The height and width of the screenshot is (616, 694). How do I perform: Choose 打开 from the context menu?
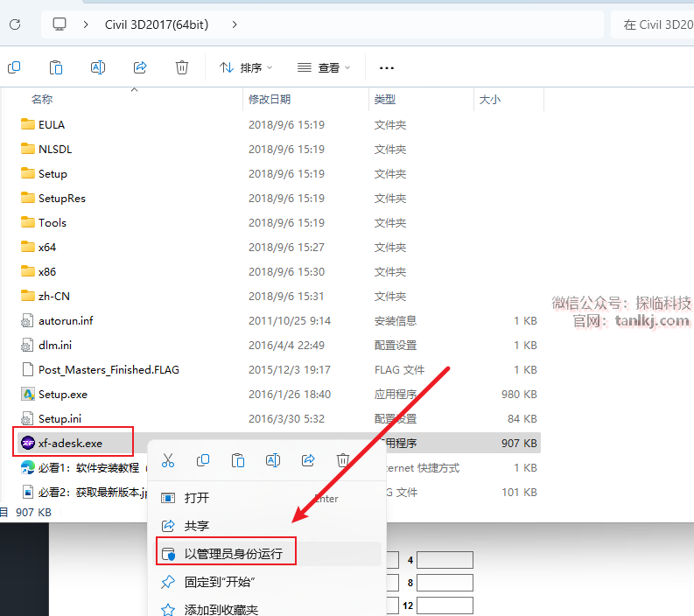click(x=197, y=498)
